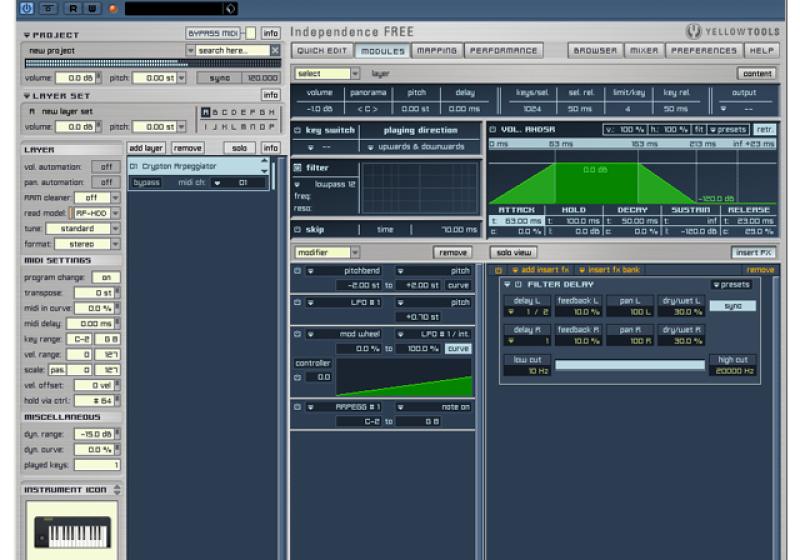
Task: Click the blue power button in the top bar
Action: click(26, 9)
